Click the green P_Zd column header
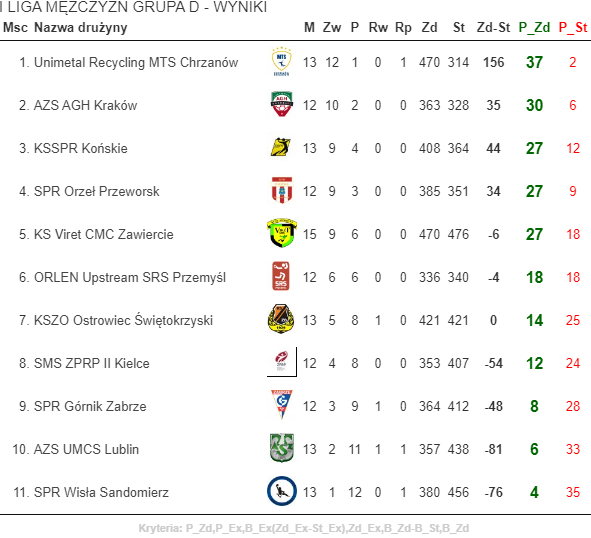The width and height of the screenshot is (591, 538). coord(534,28)
